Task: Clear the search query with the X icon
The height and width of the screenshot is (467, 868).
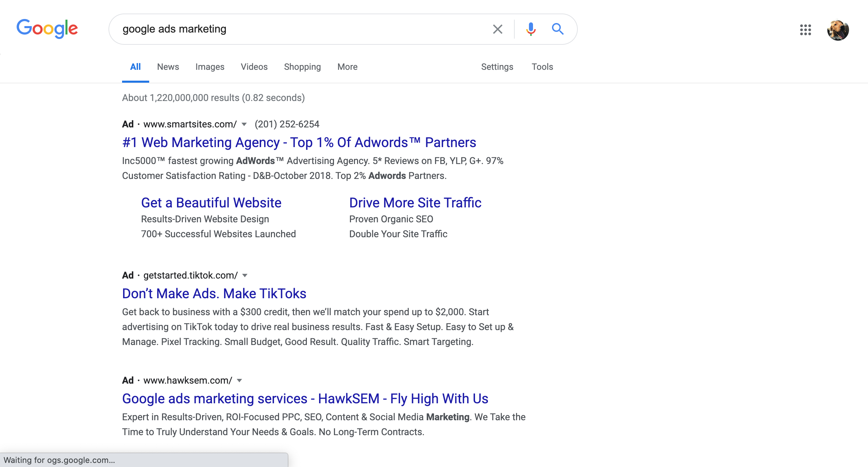Action: pyautogui.click(x=497, y=29)
